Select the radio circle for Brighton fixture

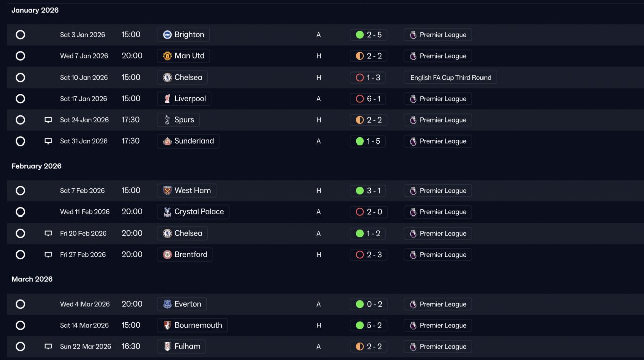[x=20, y=35]
